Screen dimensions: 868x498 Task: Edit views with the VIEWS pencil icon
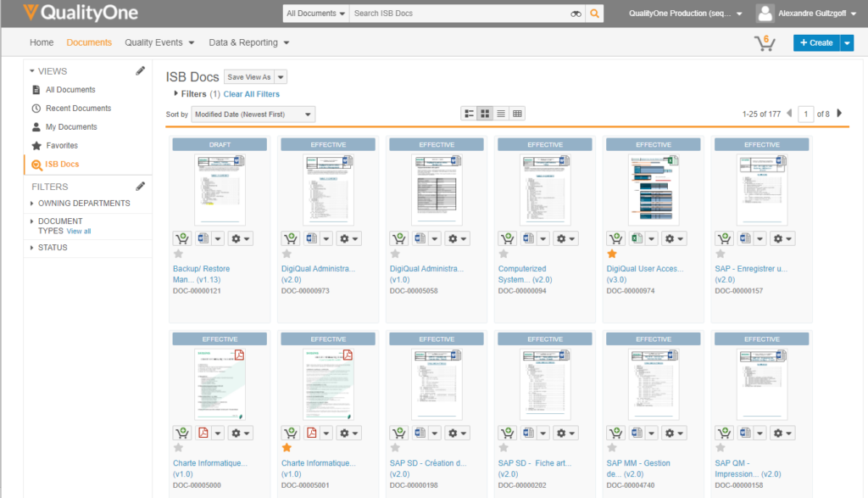(141, 71)
